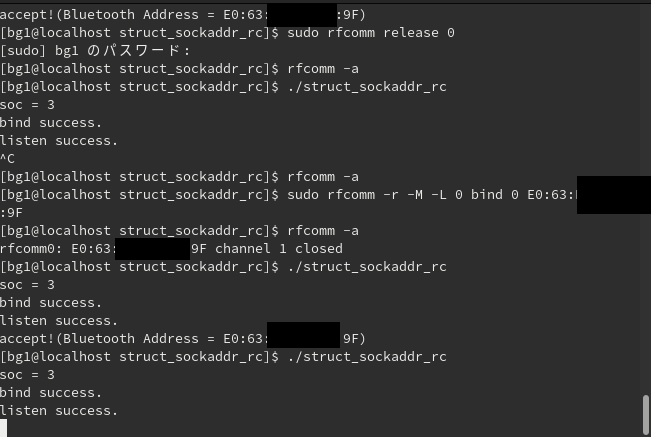Click the redacted box in the lower accept line
The width and height of the screenshot is (651, 437).
coord(303,335)
